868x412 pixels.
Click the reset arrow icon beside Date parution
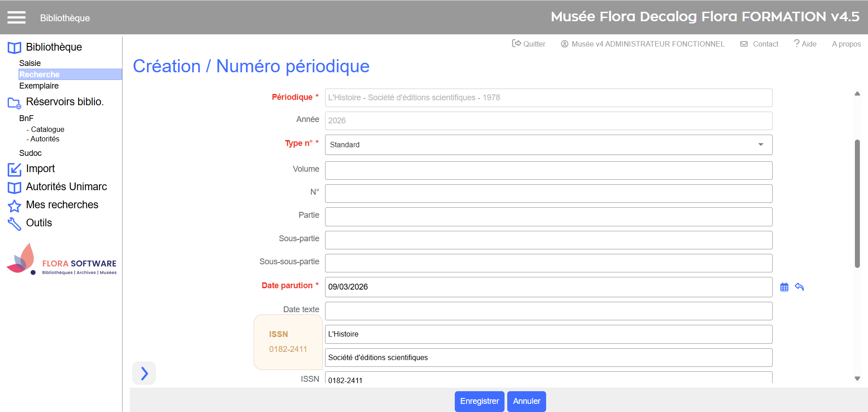pos(799,287)
